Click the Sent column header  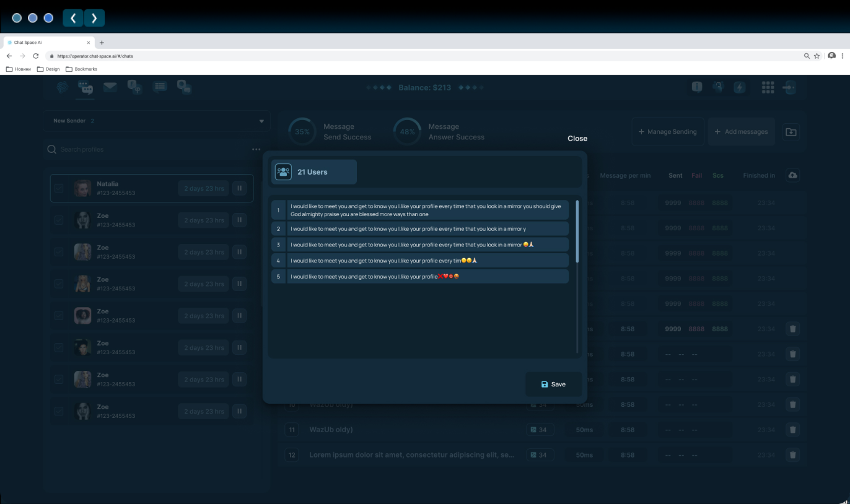point(675,175)
